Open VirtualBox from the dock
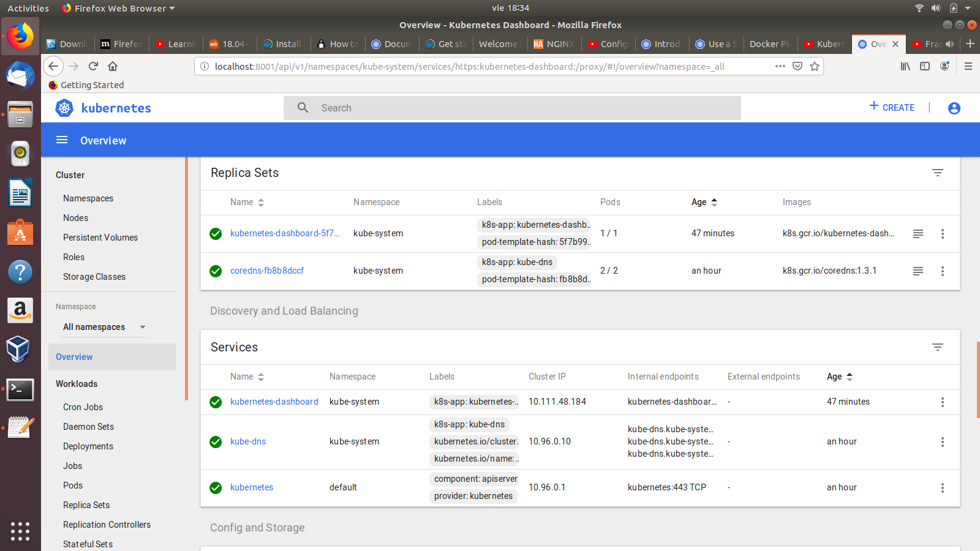 (x=20, y=350)
